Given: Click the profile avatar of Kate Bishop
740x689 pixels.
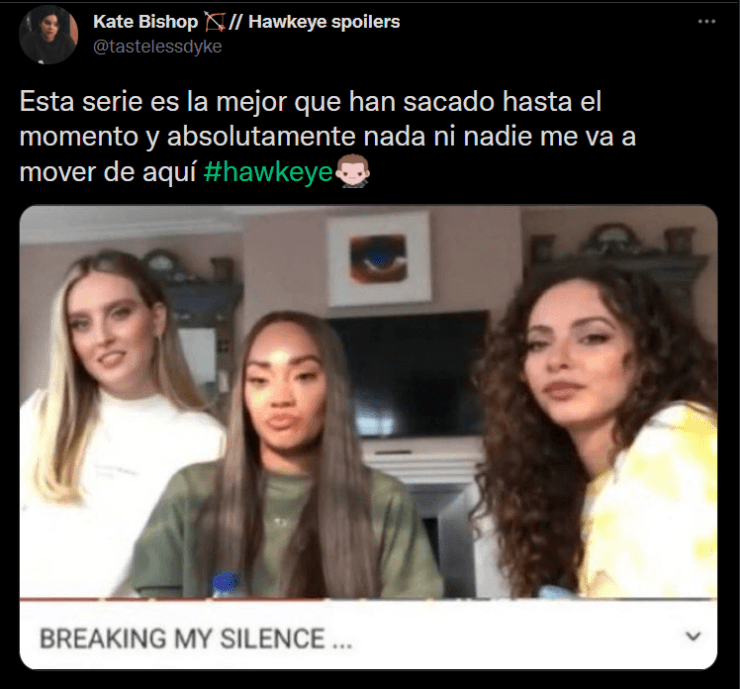Looking at the screenshot, I should point(48,34).
